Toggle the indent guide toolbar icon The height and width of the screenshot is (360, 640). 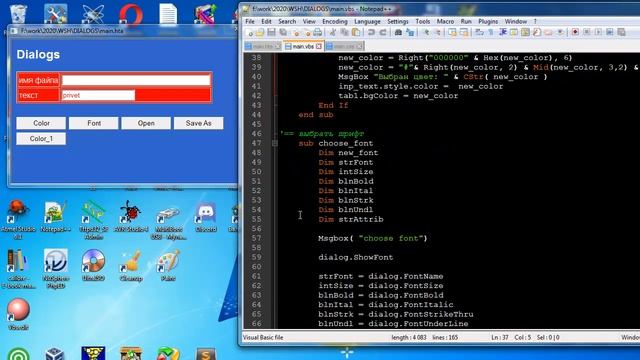pyautogui.click(x=503, y=32)
